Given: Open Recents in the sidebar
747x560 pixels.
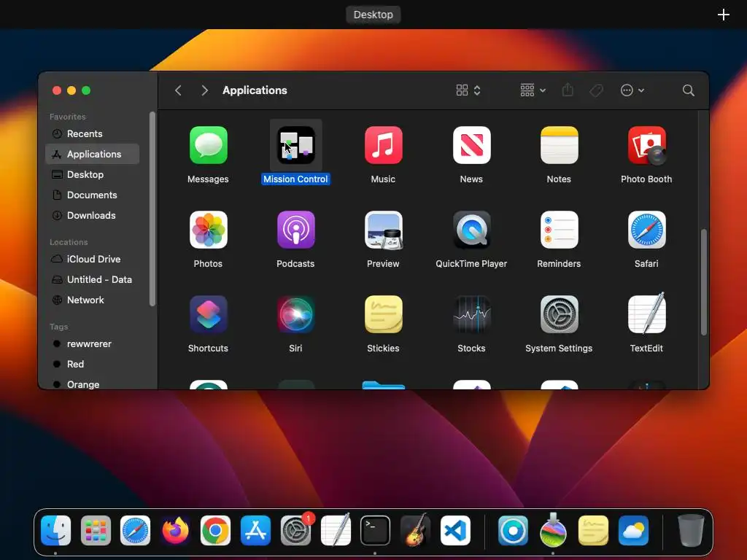Looking at the screenshot, I should pos(93,134).
